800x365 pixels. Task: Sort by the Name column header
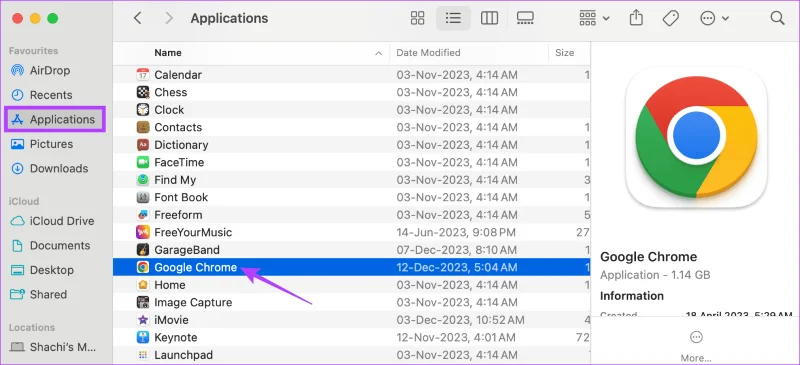tap(168, 53)
